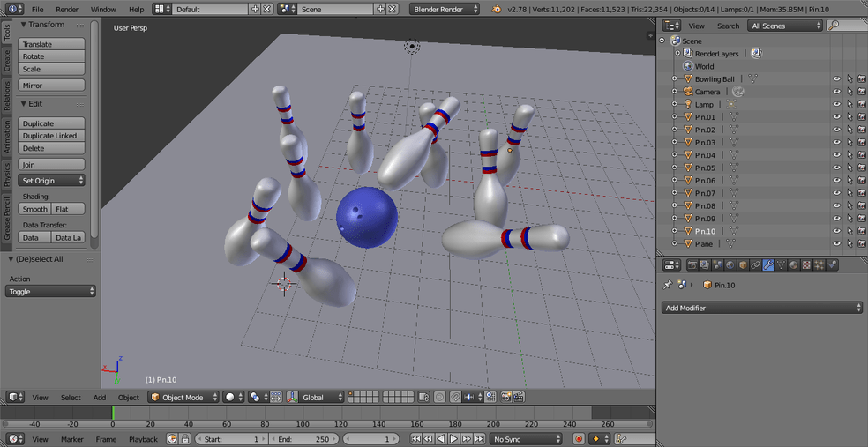Image resolution: width=868 pixels, height=447 pixels.
Task: Click the Smooth shading button
Action: [x=34, y=209]
